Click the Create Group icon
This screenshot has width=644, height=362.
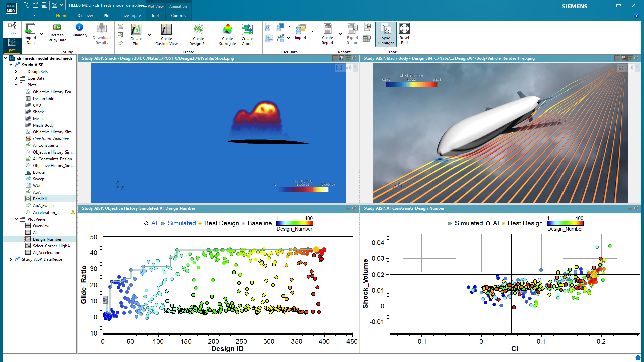tap(247, 29)
